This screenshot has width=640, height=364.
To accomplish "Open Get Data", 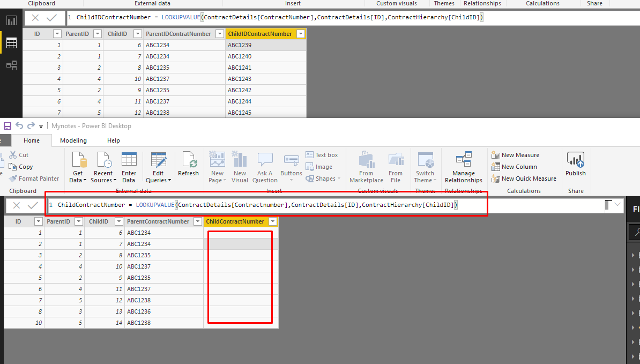I will click(x=78, y=167).
